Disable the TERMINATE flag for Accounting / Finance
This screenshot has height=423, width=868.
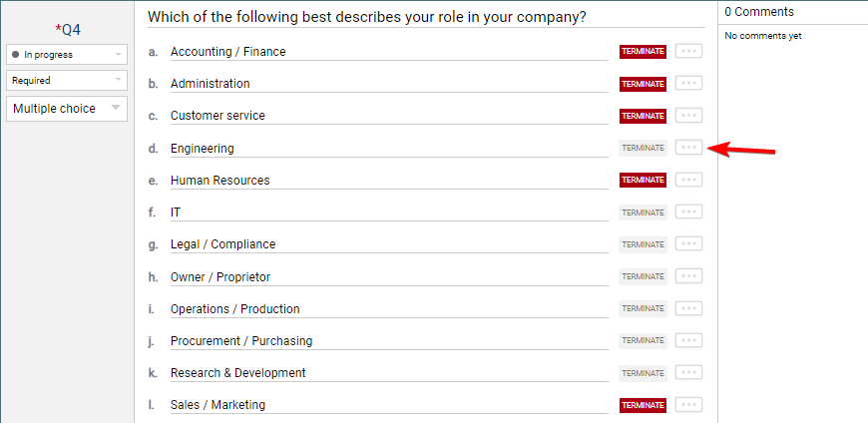coord(643,52)
